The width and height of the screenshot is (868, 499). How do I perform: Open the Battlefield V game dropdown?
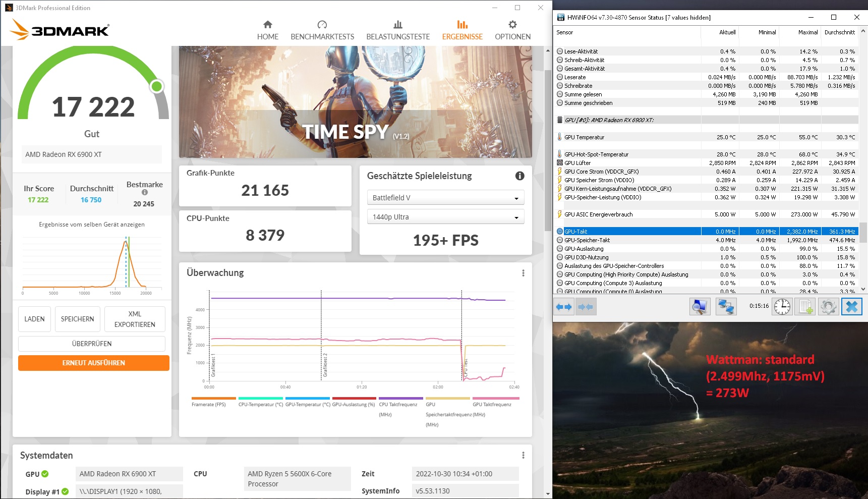click(445, 198)
